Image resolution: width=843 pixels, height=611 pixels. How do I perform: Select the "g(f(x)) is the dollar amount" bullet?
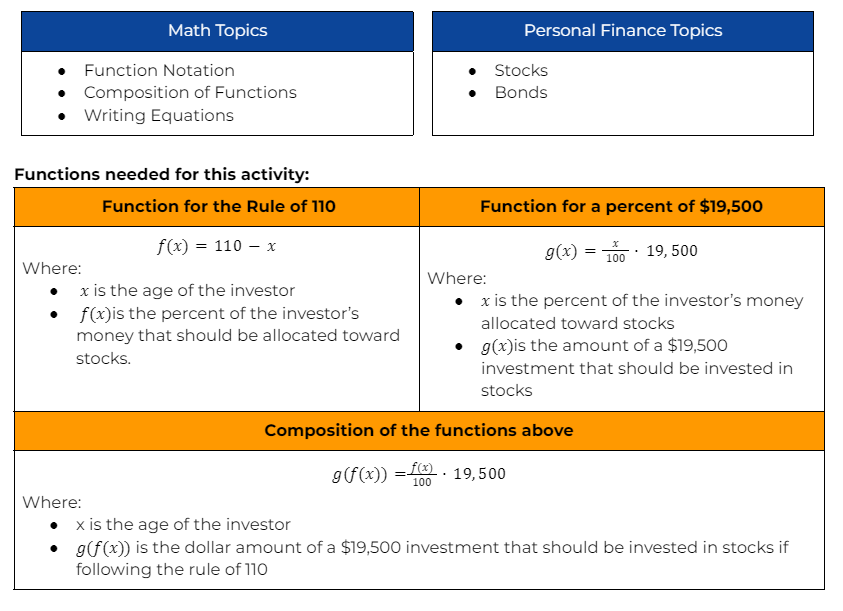(432, 558)
